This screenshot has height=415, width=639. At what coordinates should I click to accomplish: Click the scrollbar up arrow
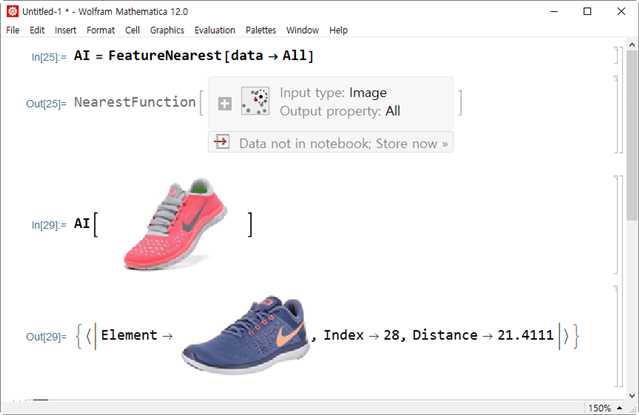[632, 44]
